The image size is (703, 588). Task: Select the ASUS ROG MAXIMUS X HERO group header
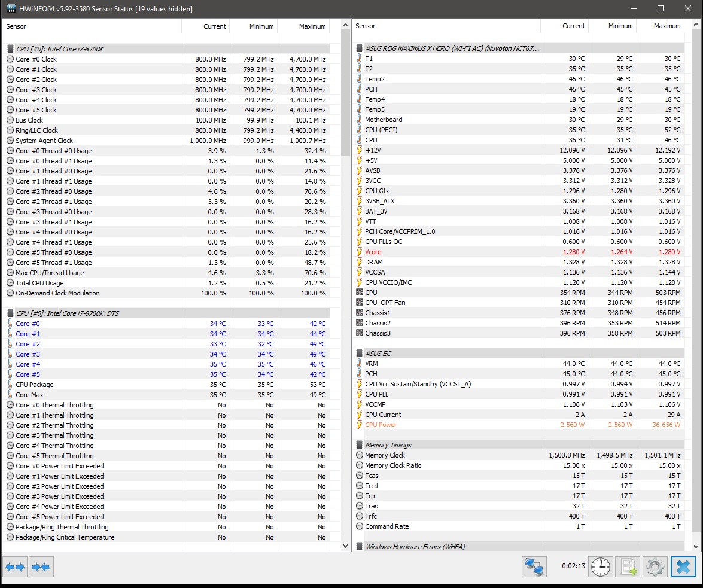tap(519, 48)
